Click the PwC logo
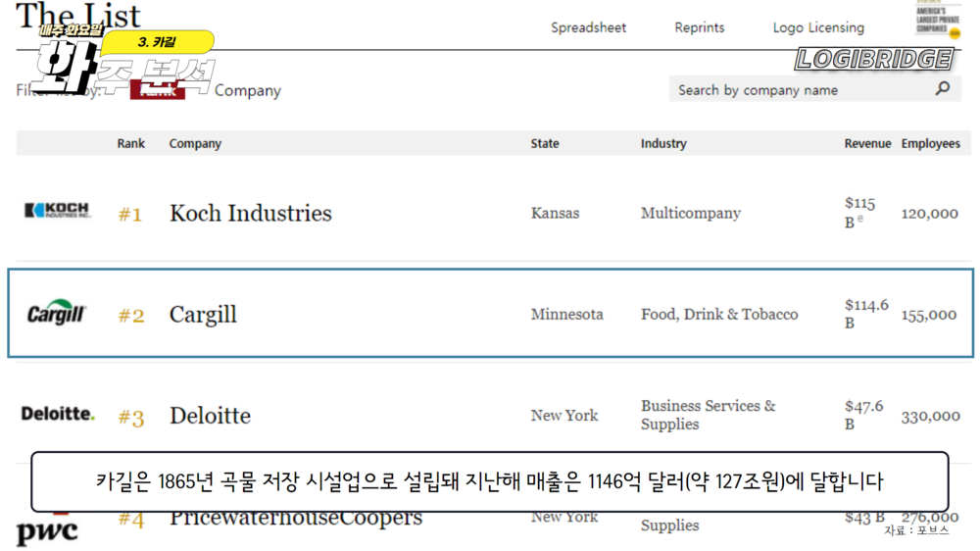980x551 pixels. [47, 531]
